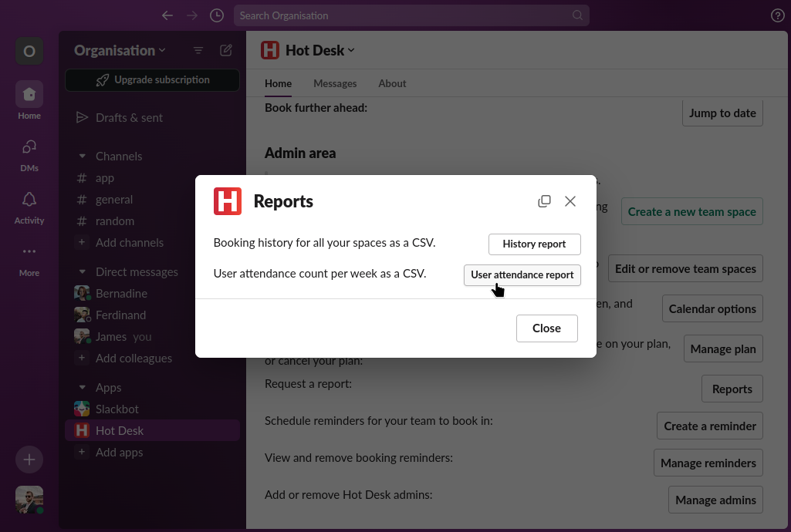This screenshot has width=791, height=532.
Task: Click the Jump to date button
Action: coord(722,113)
